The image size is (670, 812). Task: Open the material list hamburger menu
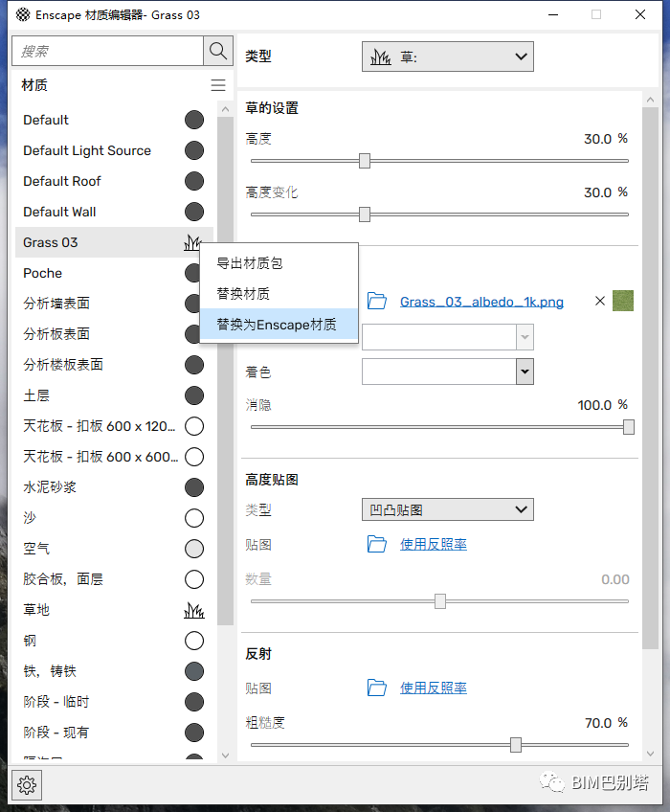(x=218, y=85)
